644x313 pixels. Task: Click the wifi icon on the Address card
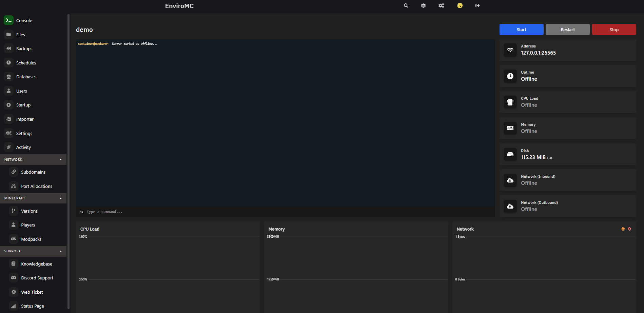[x=510, y=50]
